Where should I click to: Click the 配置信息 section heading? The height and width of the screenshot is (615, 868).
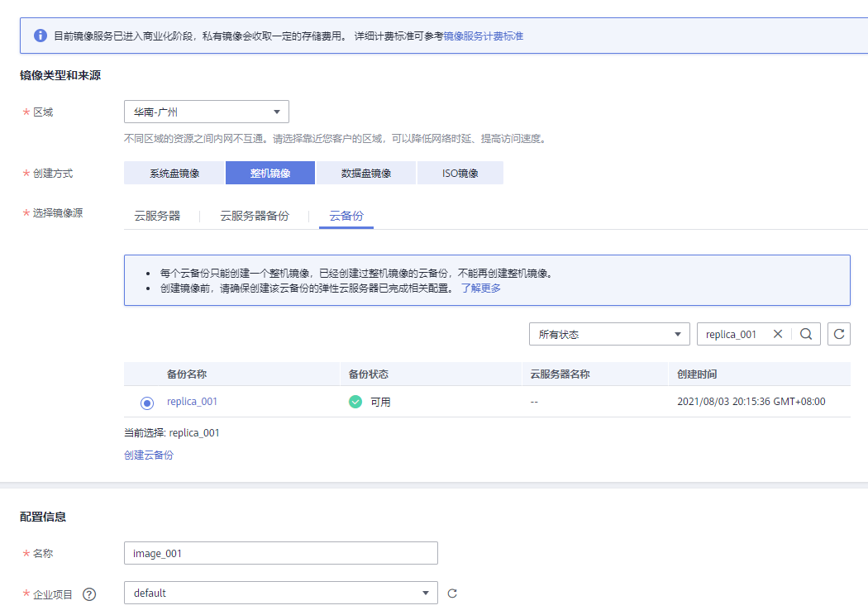pyautogui.click(x=43, y=517)
